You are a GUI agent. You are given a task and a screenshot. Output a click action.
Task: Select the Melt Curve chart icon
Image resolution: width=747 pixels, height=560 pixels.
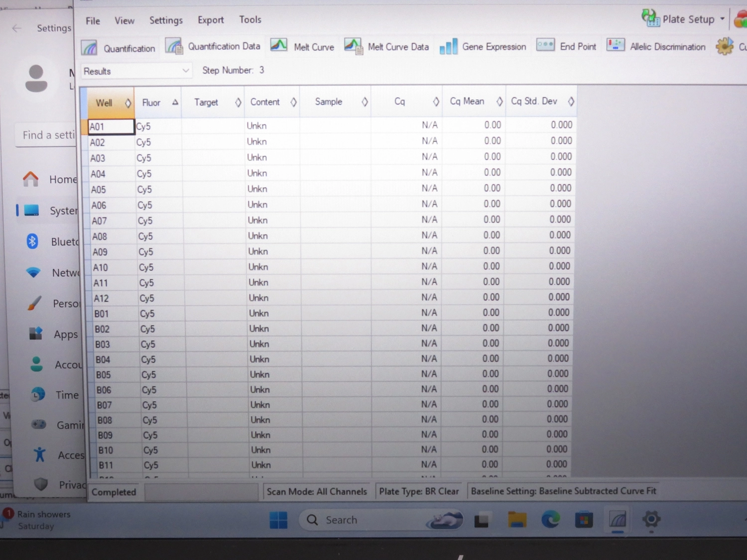pos(279,46)
